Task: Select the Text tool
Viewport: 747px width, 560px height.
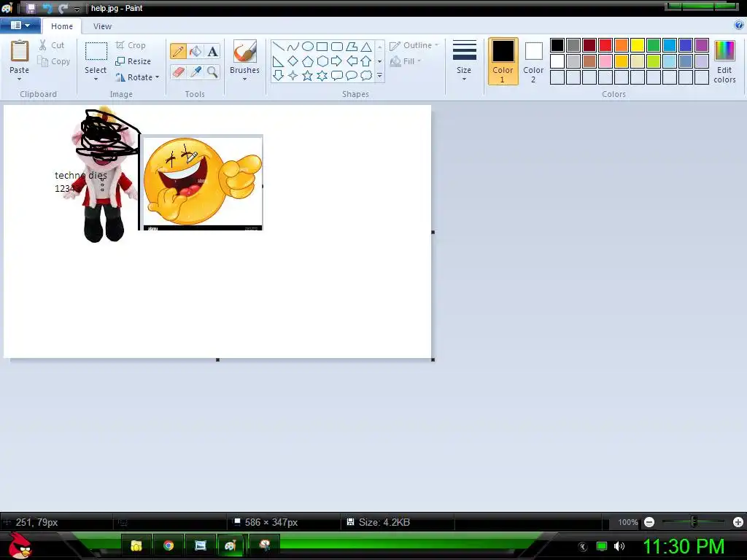Action: (x=212, y=51)
